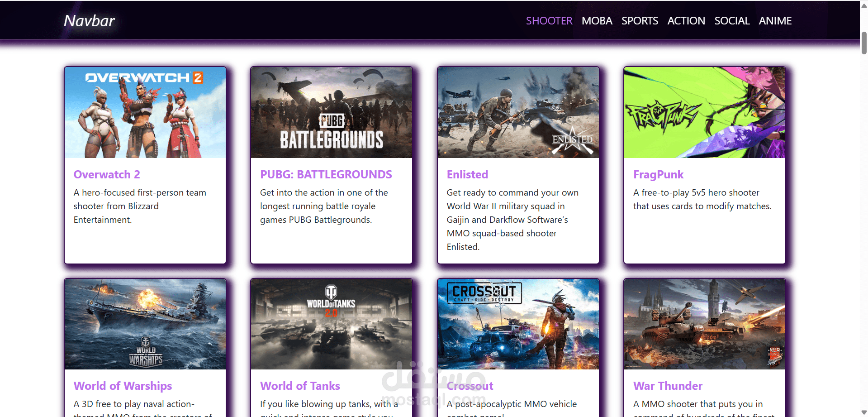Select the SPORTS menu item

(x=640, y=21)
